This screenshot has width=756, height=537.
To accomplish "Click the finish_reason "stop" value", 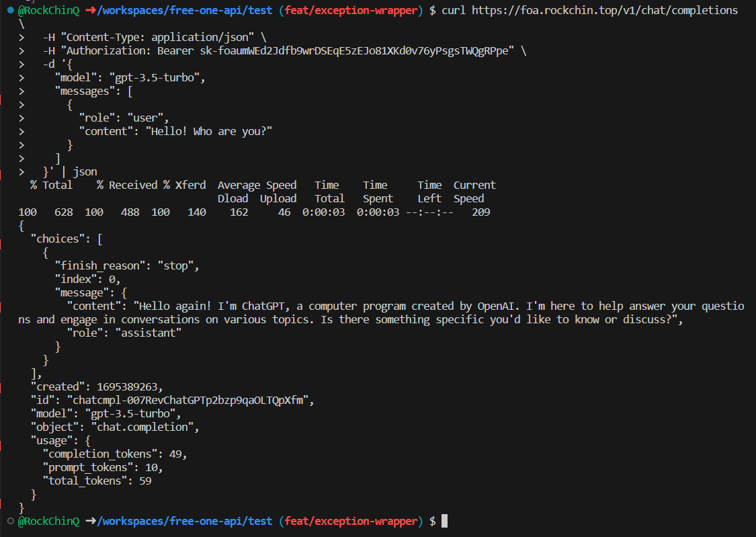I will (x=178, y=265).
